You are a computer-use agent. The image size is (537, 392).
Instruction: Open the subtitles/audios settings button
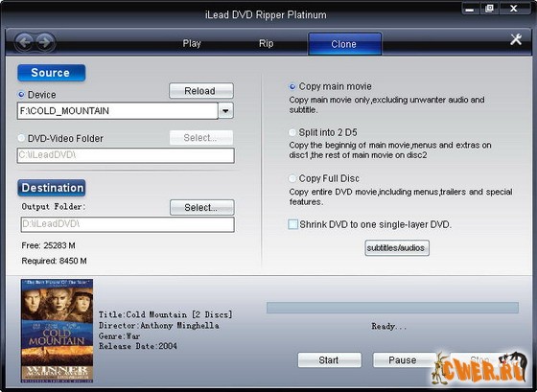397,247
